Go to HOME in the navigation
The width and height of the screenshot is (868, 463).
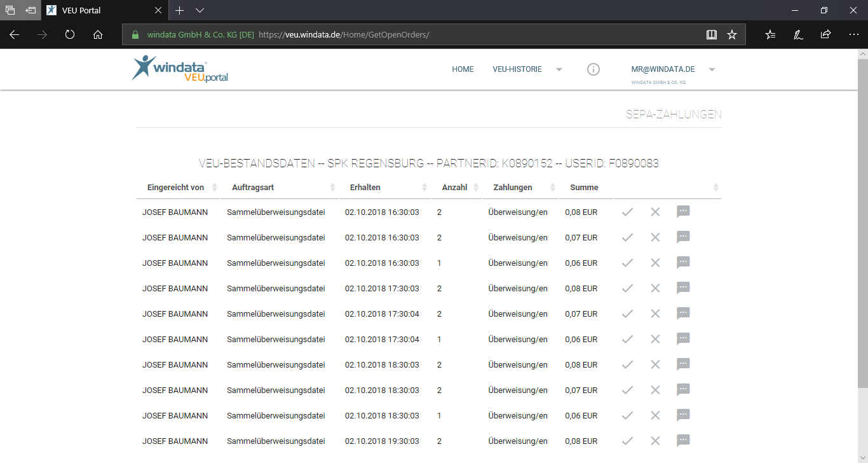point(463,69)
